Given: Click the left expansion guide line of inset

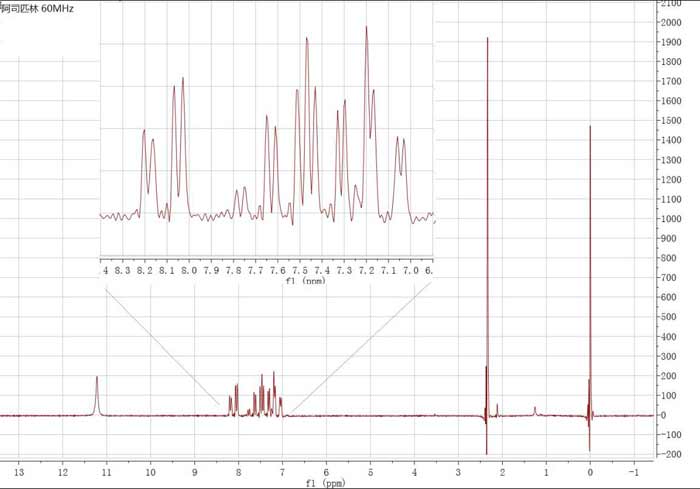Looking at the screenshot, I should [160, 345].
